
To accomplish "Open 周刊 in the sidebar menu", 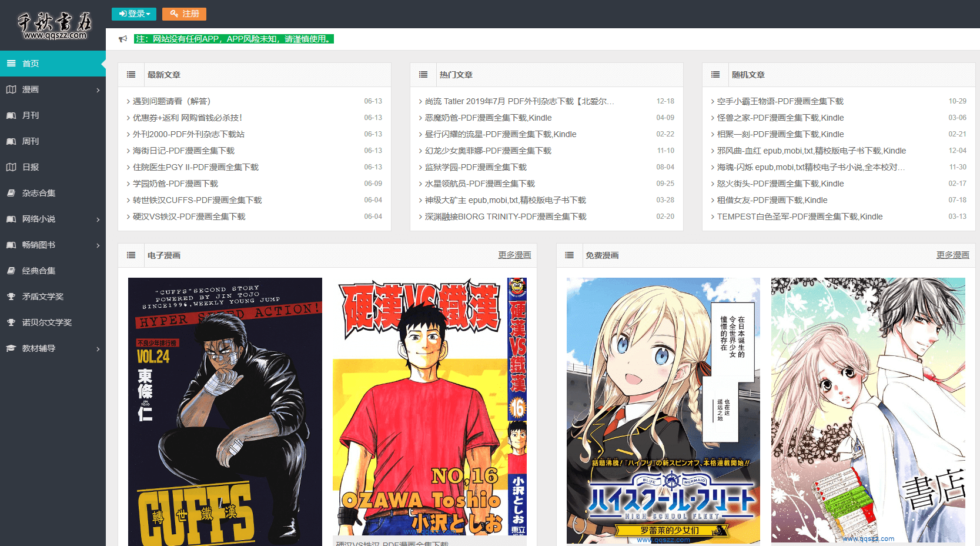I will pos(53,141).
